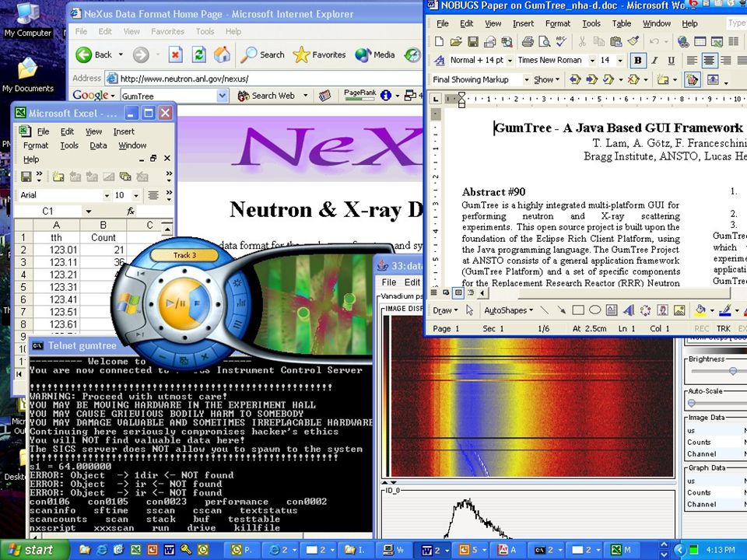Click the Open folder icon in Word toolbar
Image resolution: width=747 pixels, height=560 pixels.
coord(456,42)
